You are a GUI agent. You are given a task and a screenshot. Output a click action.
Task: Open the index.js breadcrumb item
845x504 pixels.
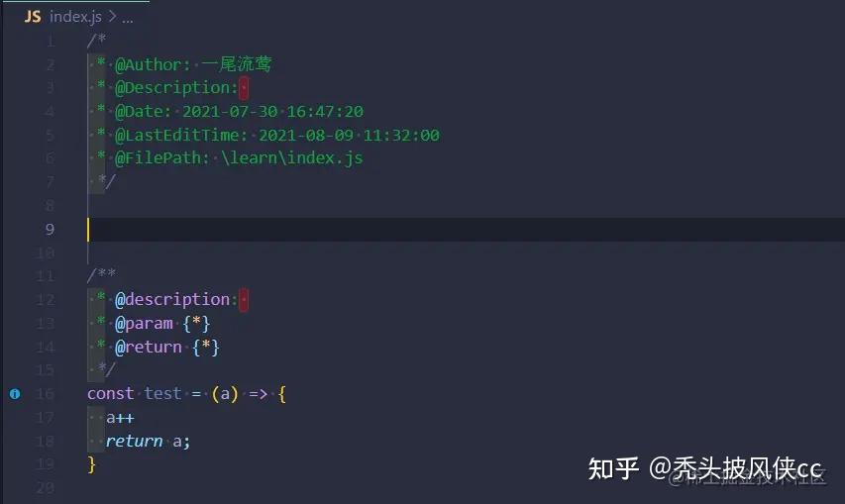[x=75, y=17]
